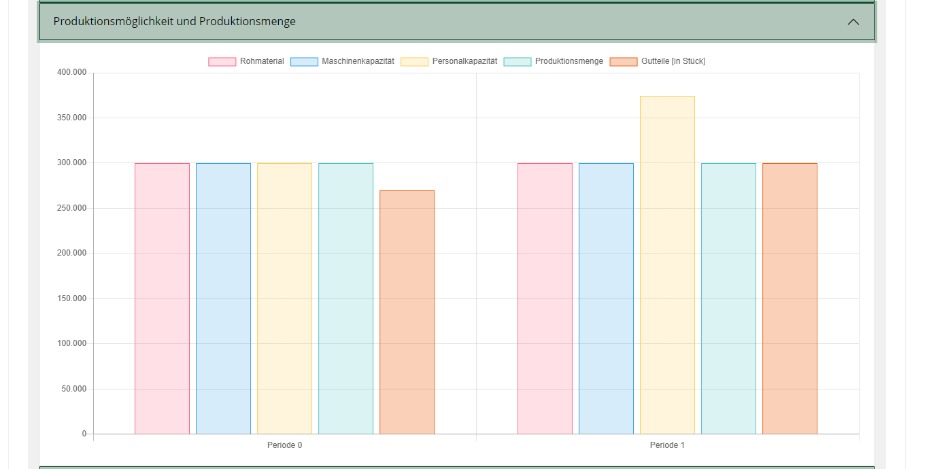Screen dimensions: 950x469
Task: Toggle Gutteile [in Stück] legend swatch
Action: coord(623,62)
